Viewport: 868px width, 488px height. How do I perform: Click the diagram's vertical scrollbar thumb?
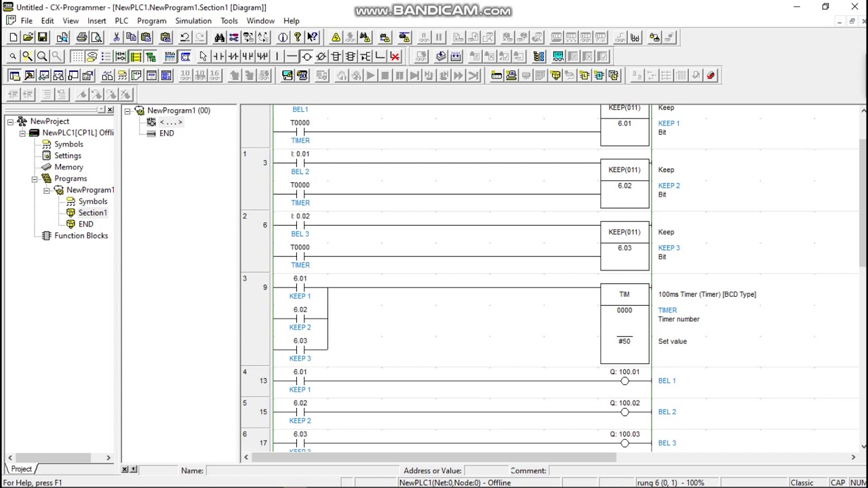[x=863, y=202]
